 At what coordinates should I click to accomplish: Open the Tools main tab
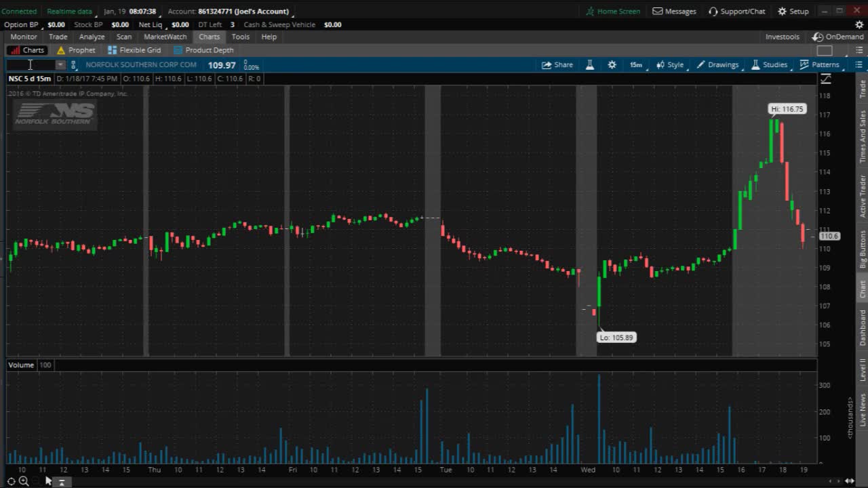(x=241, y=37)
